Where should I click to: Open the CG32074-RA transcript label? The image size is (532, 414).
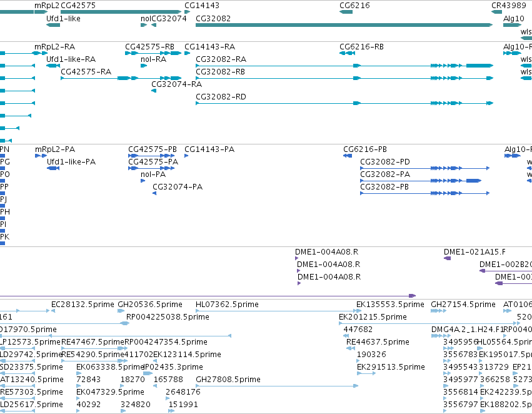point(176,84)
